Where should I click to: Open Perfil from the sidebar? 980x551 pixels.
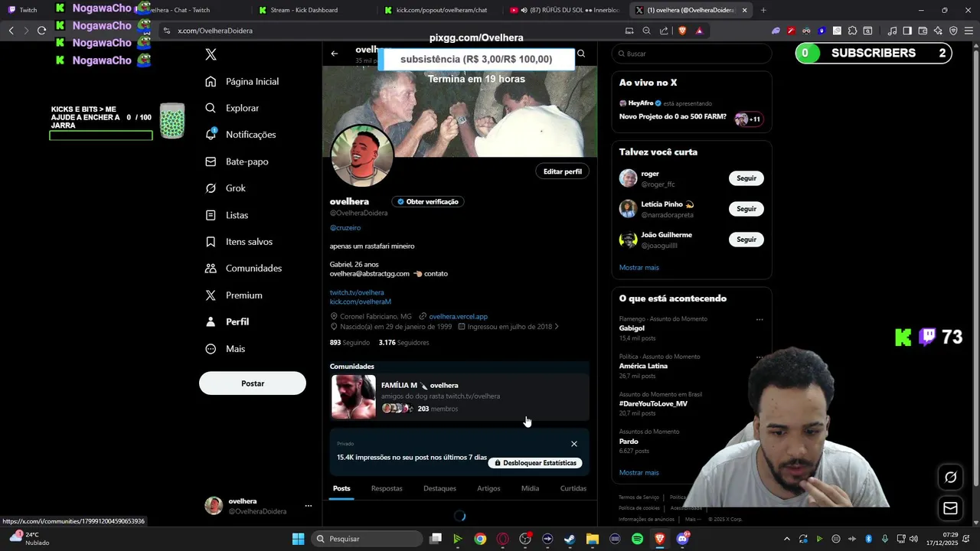tap(227, 322)
